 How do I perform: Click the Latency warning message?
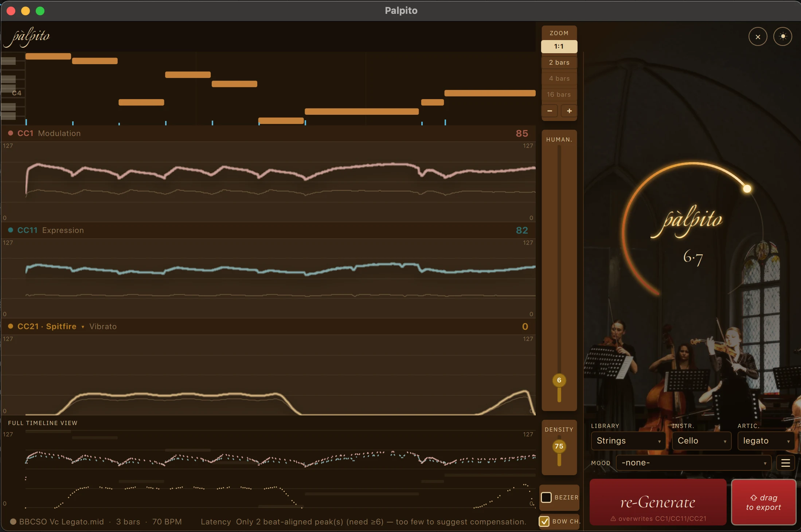[x=363, y=521]
